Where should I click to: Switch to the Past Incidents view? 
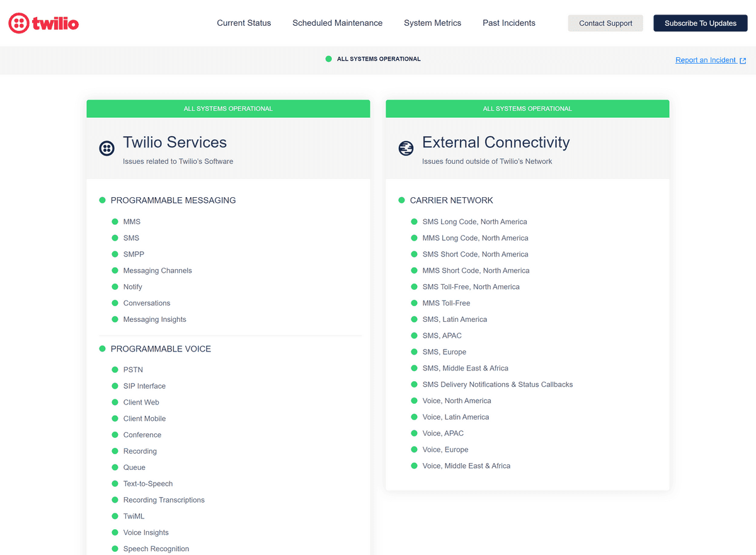(508, 23)
